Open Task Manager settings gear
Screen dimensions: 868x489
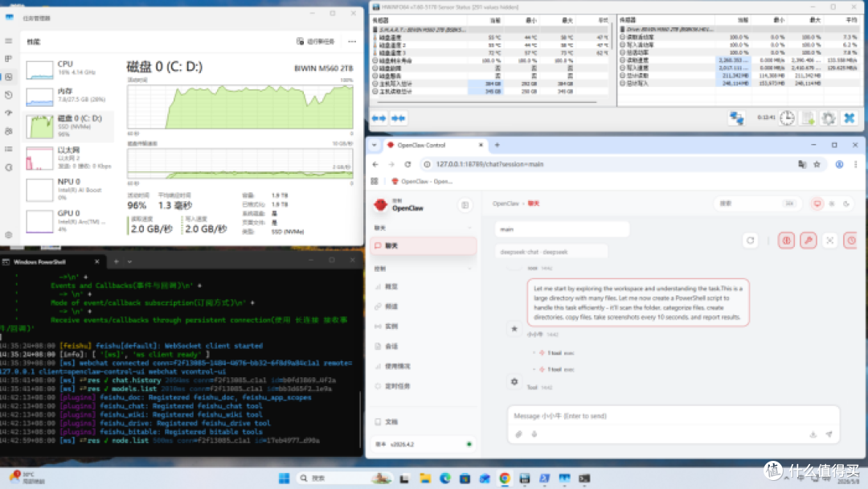(8, 235)
